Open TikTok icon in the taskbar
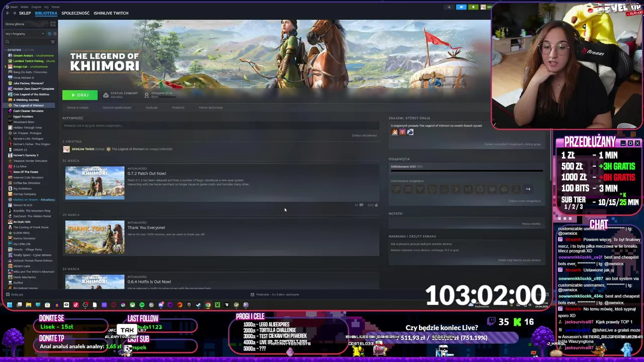The image size is (644, 362). [x=75, y=305]
